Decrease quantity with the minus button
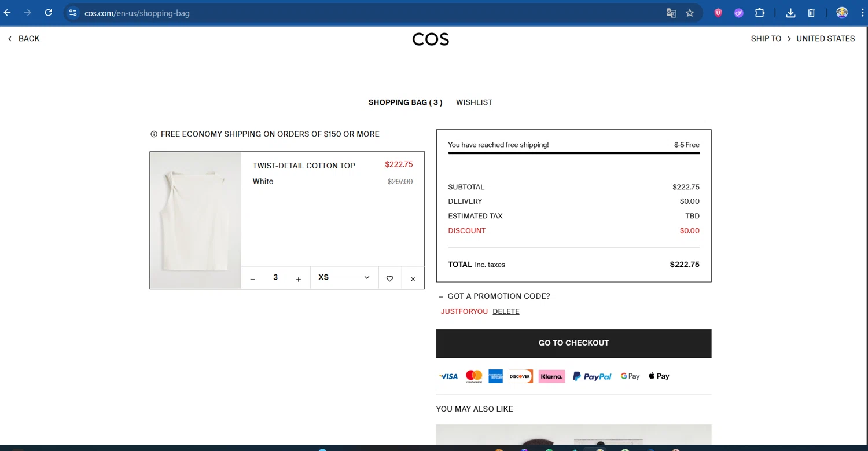868x451 pixels. [253, 278]
